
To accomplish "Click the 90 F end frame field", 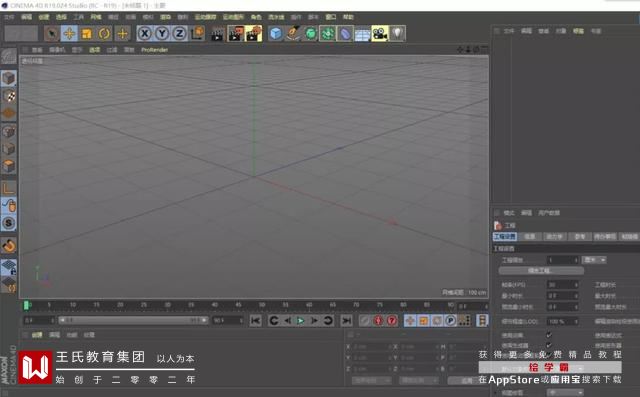I will (x=228, y=321).
